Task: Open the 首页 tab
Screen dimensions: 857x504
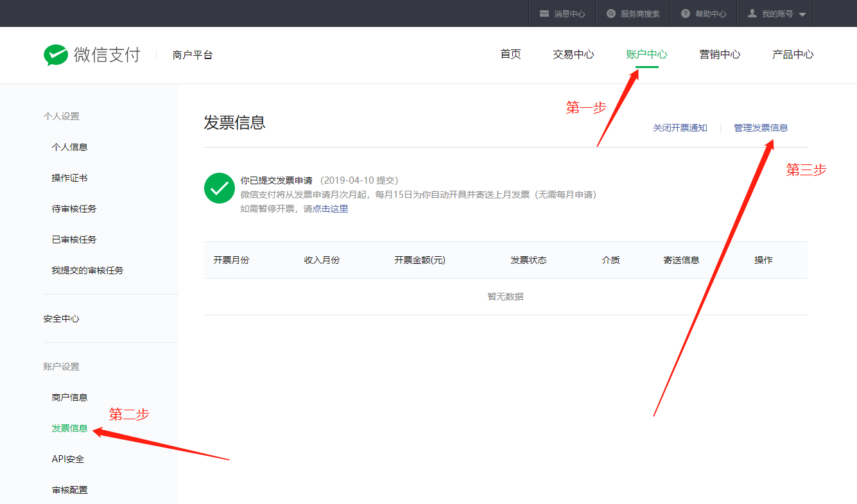Action: pyautogui.click(x=510, y=55)
